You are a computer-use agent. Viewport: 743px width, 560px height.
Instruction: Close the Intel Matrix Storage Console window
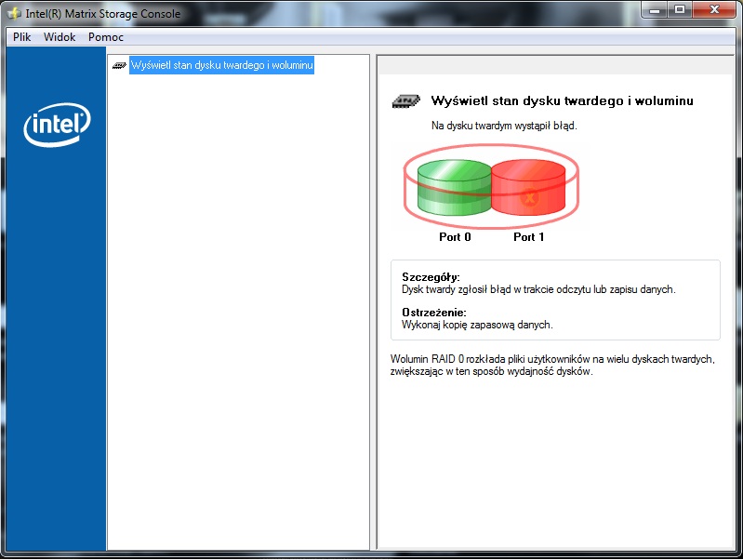714,10
